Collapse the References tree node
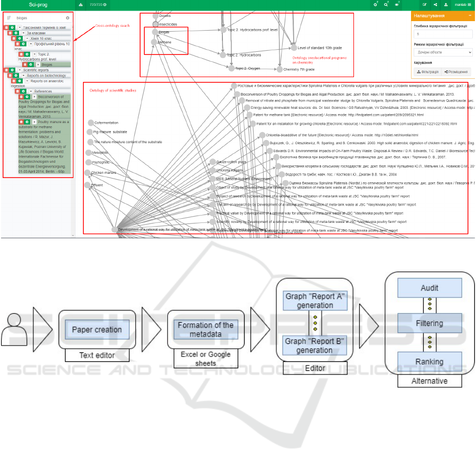 click(30, 91)
